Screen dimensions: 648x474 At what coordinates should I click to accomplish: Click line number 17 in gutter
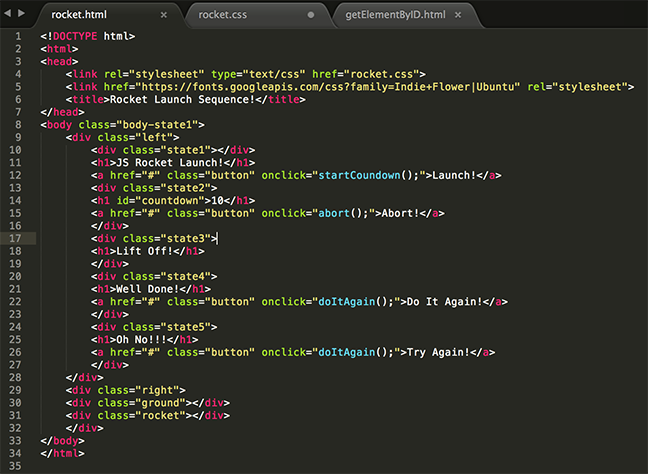pyautogui.click(x=15, y=238)
